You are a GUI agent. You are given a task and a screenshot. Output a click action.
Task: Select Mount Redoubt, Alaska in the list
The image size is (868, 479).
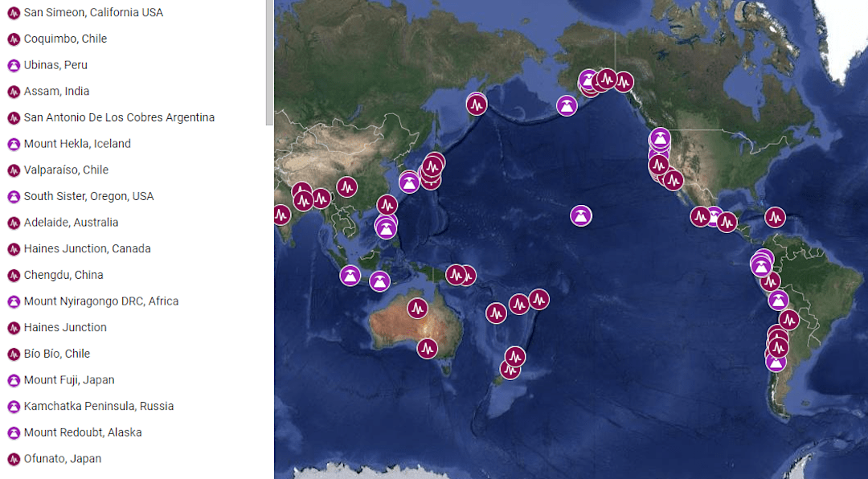point(83,432)
